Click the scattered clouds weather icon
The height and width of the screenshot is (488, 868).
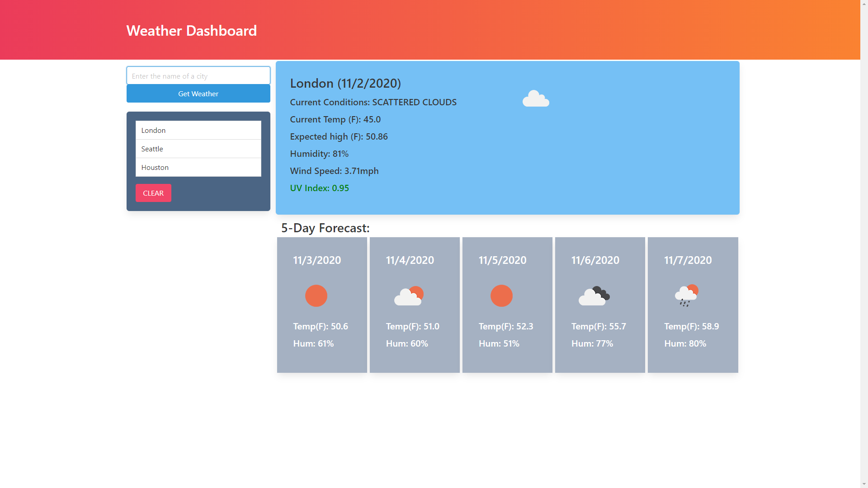pos(535,99)
